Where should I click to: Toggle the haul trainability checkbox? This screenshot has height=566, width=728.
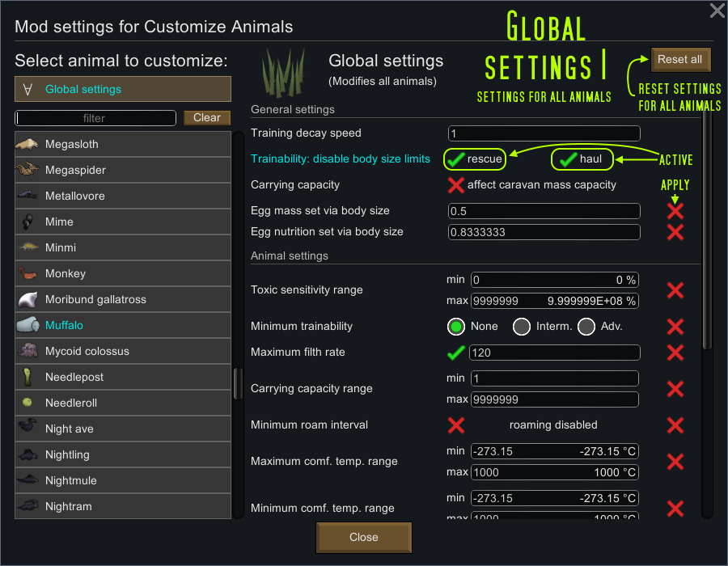point(569,159)
